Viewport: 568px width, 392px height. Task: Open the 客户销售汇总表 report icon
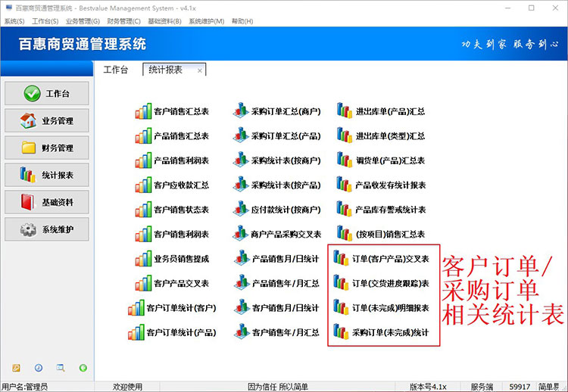pos(143,111)
